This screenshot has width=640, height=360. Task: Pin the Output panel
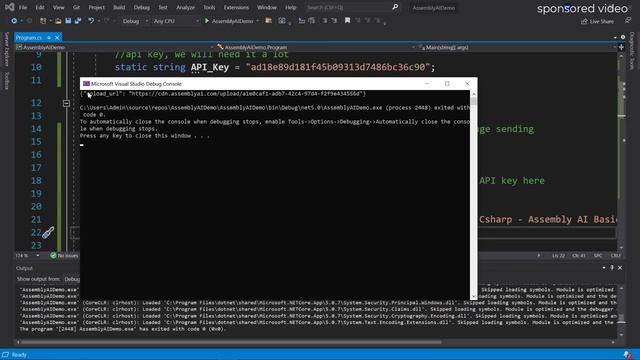pyautogui.click(x=612, y=268)
